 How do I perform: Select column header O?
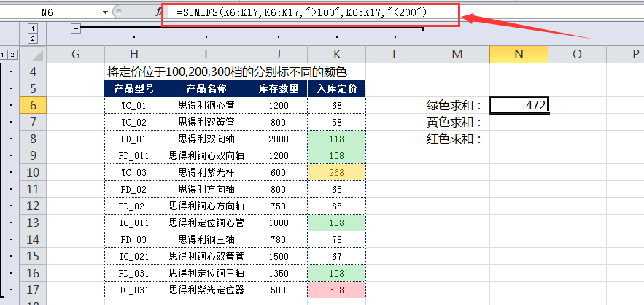pyautogui.click(x=577, y=54)
